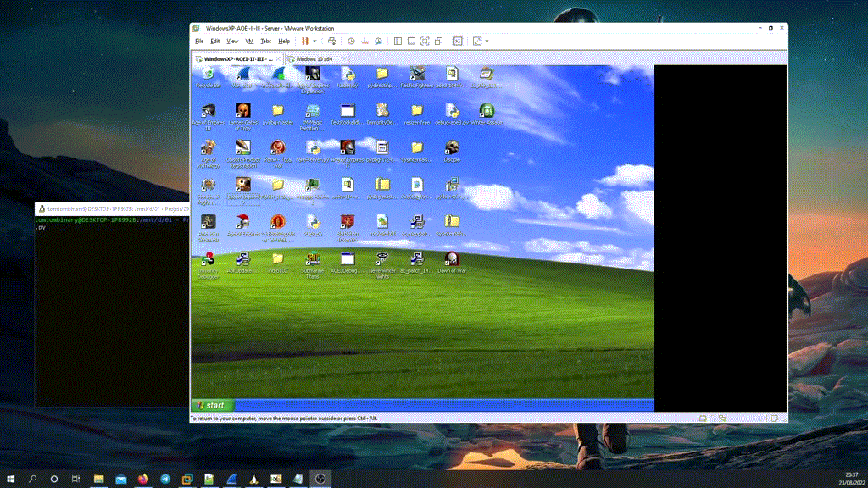Open the Edit menu in VMware

(x=214, y=41)
